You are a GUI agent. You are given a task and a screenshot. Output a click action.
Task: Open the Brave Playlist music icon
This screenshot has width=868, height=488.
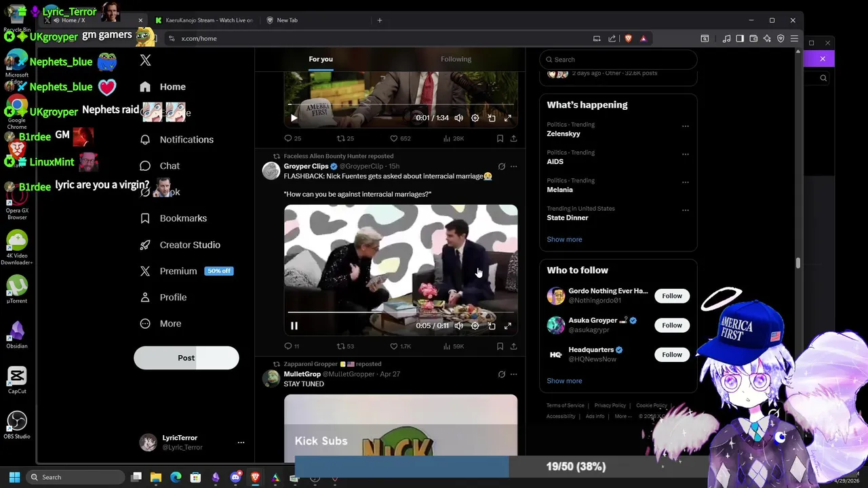click(726, 39)
